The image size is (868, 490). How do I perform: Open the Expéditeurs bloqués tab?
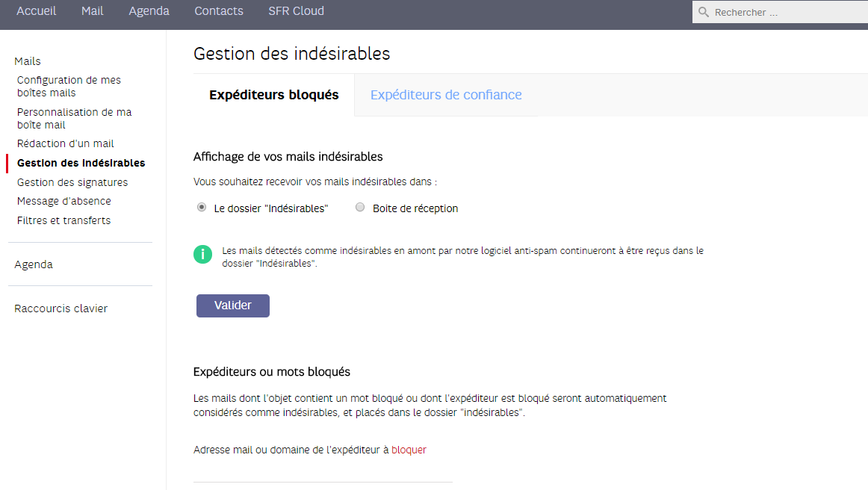click(x=273, y=95)
